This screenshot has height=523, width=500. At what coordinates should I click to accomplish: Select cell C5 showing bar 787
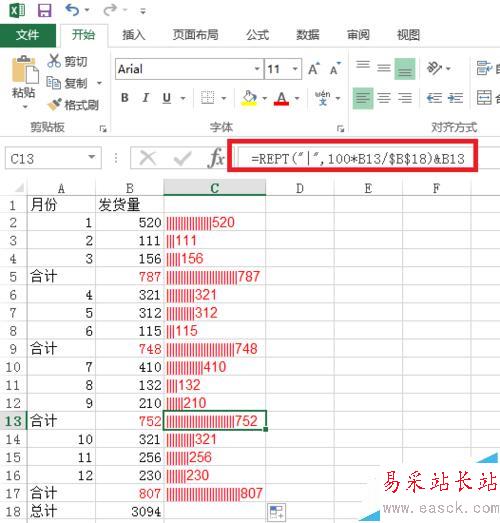tap(215, 277)
